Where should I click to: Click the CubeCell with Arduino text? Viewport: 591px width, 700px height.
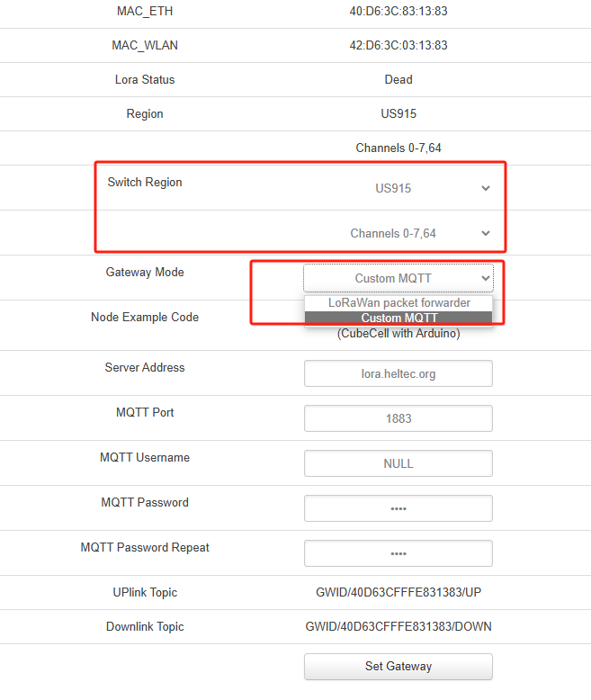[x=398, y=334]
